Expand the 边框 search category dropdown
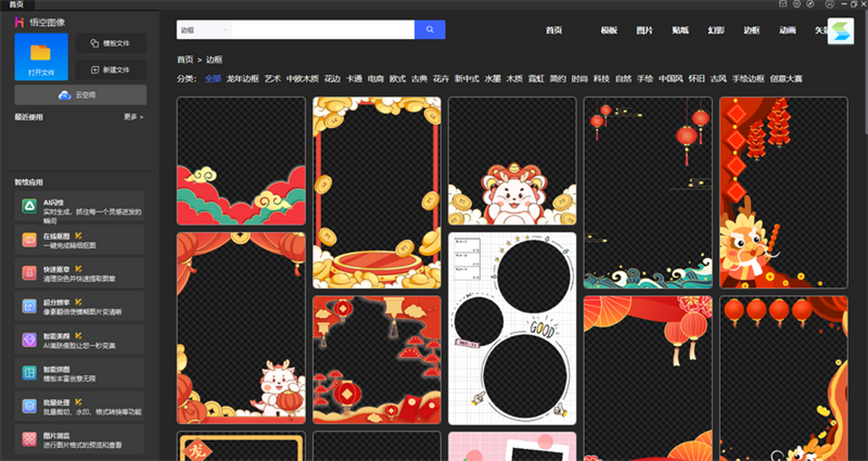The height and width of the screenshot is (461, 868). pos(204,30)
